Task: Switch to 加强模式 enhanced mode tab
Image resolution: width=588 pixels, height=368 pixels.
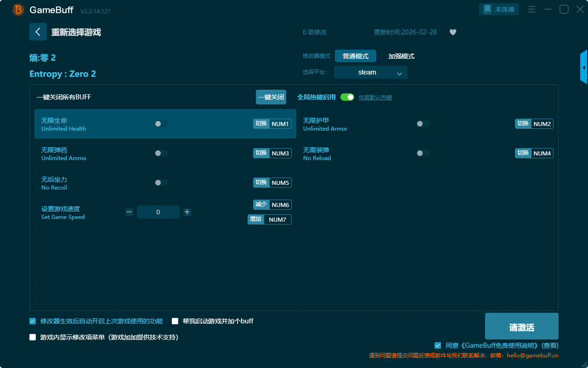Action: point(401,56)
